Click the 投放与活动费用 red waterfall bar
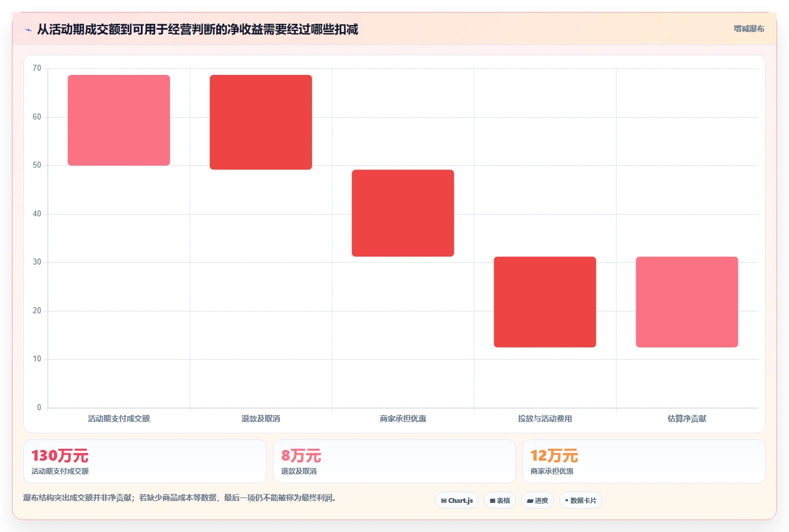 tap(545, 302)
